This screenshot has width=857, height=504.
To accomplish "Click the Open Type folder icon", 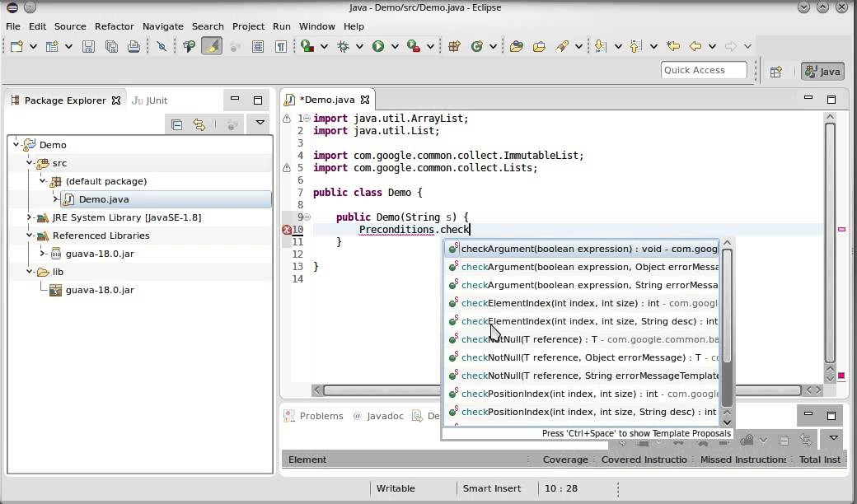I will click(517, 46).
